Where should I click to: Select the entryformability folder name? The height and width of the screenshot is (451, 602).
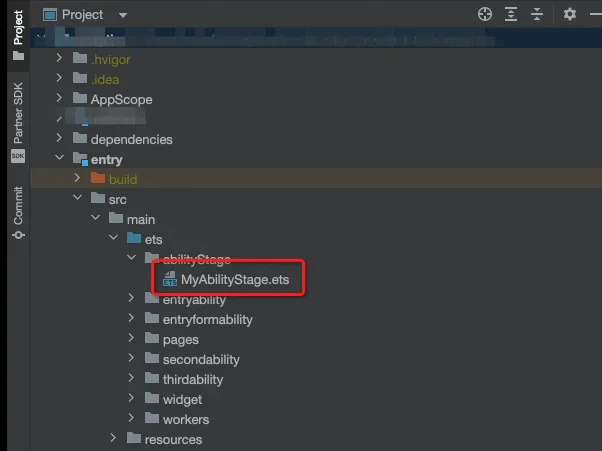coord(208,320)
